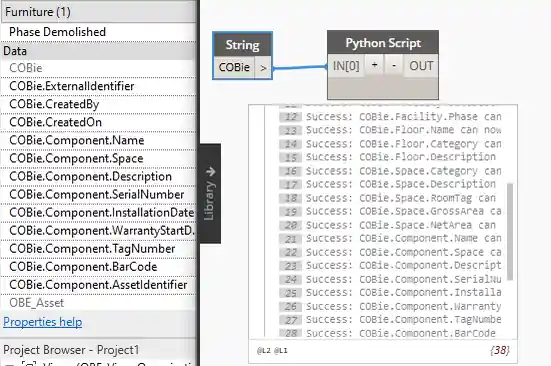Select the COBie parameter row
Screen dimensions: 551x366
pos(98,68)
